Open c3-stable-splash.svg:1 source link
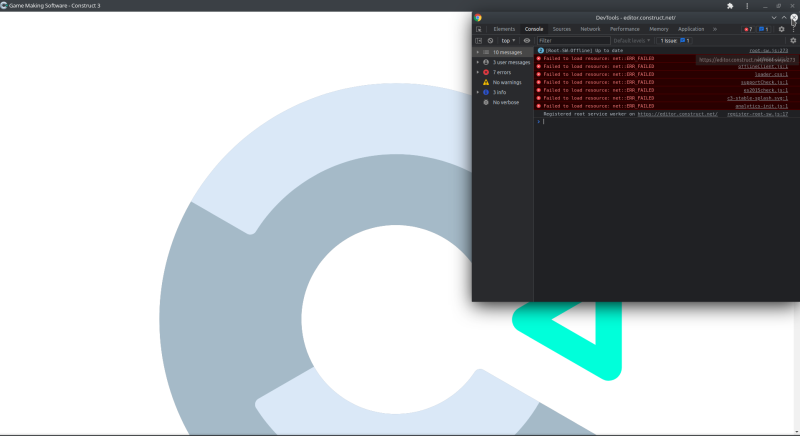 757,98
